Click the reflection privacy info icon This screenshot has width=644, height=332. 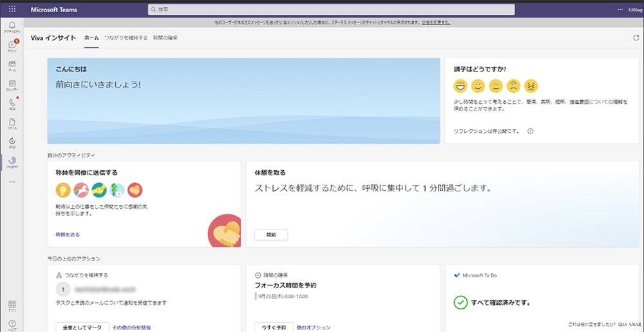[x=530, y=132]
